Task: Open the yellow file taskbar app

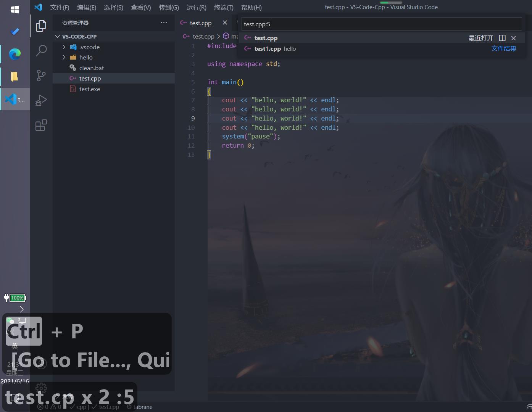Action: point(15,77)
